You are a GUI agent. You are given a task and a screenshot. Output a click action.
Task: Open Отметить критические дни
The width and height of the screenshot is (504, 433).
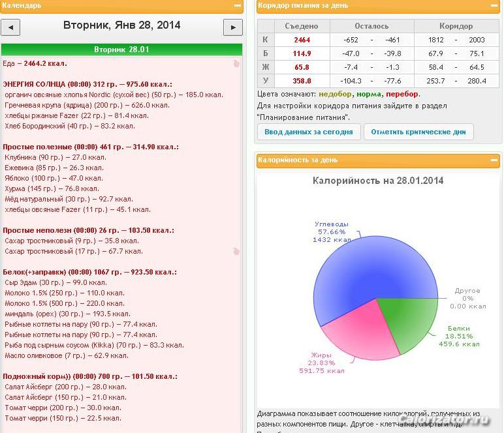[418, 132]
